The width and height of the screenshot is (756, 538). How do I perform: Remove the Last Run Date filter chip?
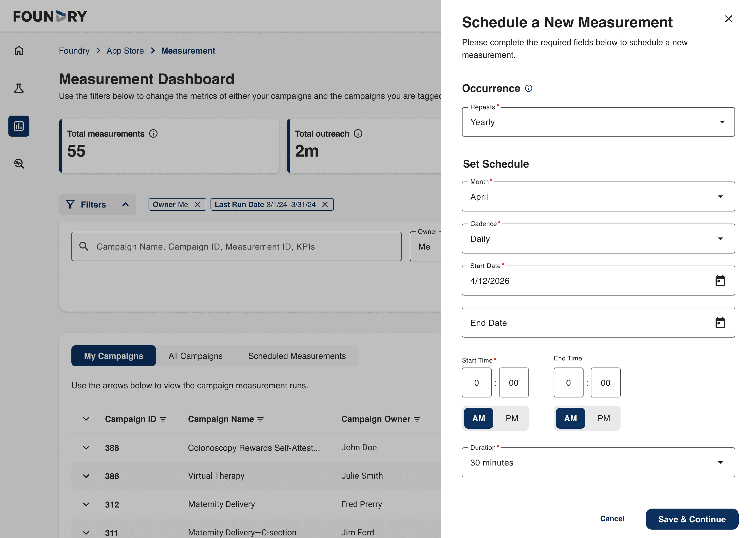pyautogui.click(x=325, y=205)
